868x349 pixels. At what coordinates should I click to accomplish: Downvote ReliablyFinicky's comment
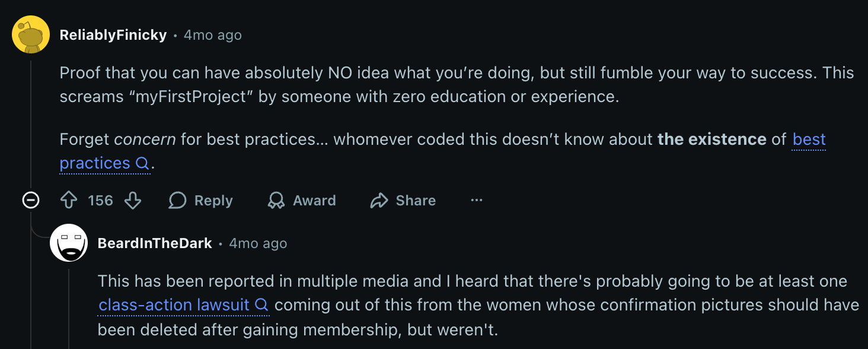(133, 200)
